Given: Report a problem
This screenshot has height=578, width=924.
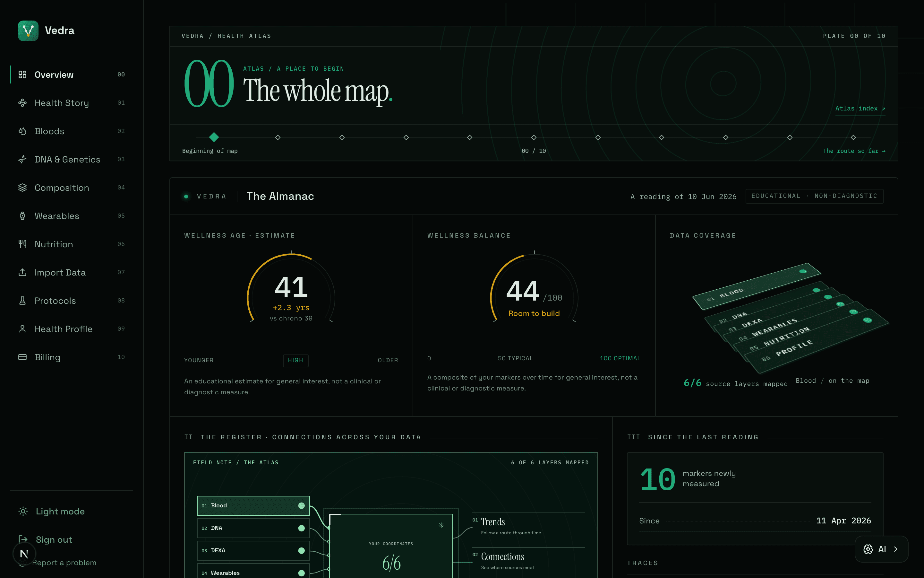Looking at the screenshot, I should [x=64, y=563].
